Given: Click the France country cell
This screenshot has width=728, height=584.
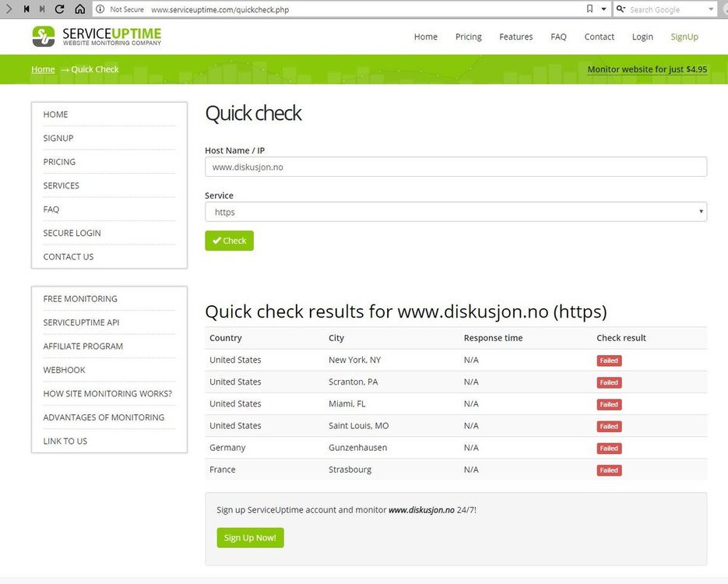Looking at the screenshot, I should 223,470.
